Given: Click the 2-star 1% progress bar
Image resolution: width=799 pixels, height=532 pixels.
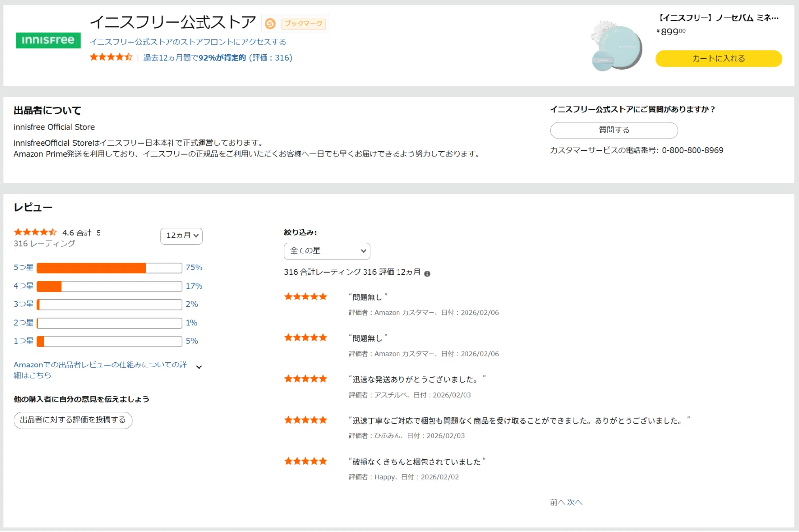Looking at the screenshot, I should 109,323.
